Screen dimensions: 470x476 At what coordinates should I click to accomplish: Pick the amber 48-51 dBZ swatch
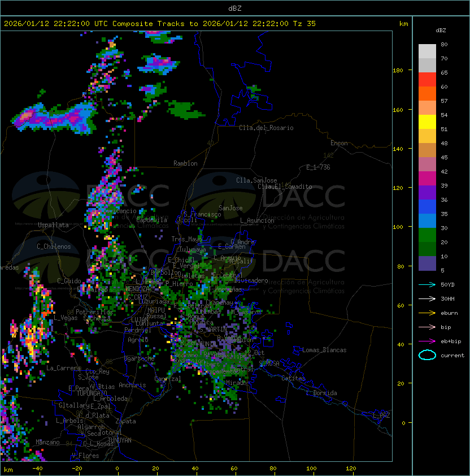coord(427,136)
